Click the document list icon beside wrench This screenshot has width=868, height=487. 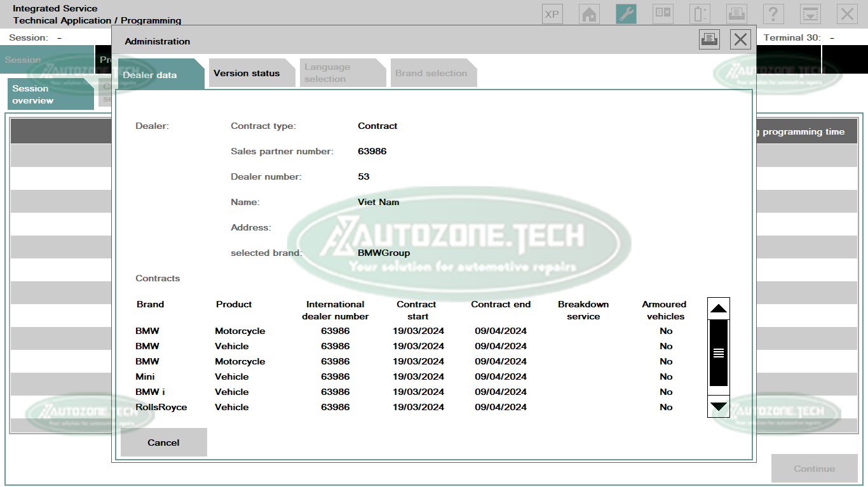663,14
